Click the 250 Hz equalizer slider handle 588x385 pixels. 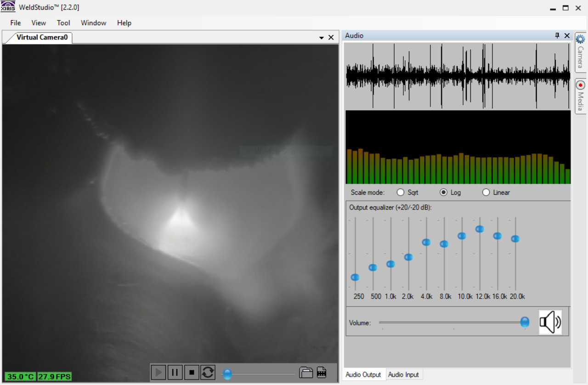355,277
